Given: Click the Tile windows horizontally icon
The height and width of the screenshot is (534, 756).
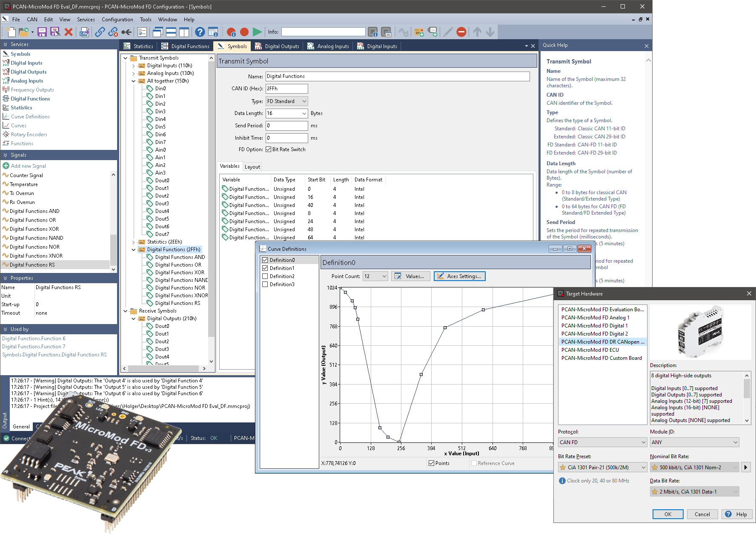Looking at the screenshot, I should 171,32.
